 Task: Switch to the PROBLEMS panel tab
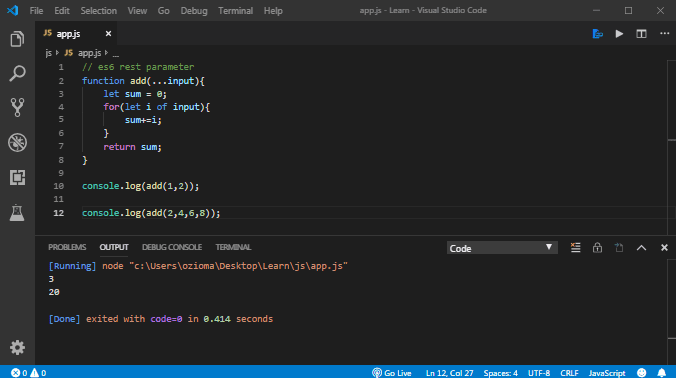pos(67,247)
